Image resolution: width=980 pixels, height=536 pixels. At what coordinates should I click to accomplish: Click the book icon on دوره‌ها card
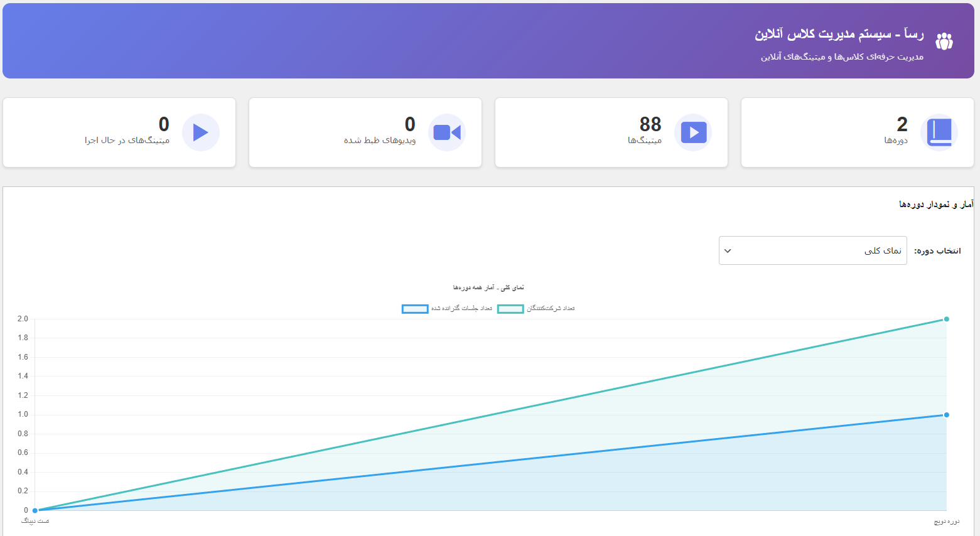(939, 132)
